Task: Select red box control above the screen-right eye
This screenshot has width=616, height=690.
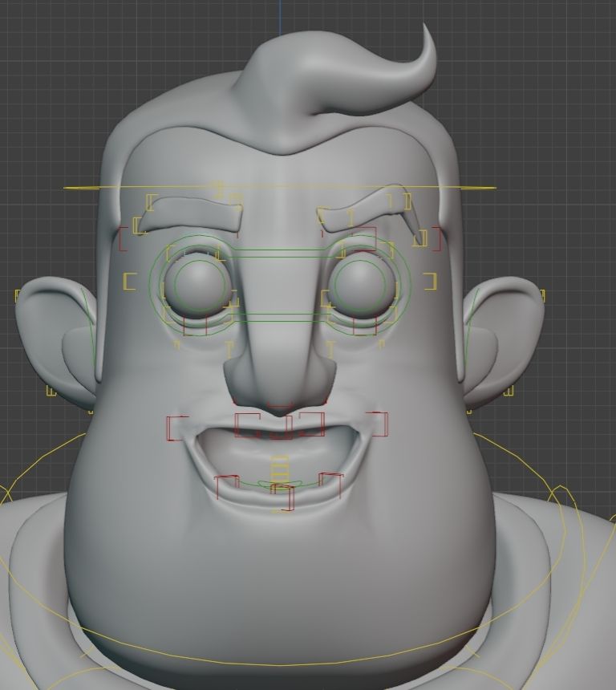Action: (x=364, y=239)
